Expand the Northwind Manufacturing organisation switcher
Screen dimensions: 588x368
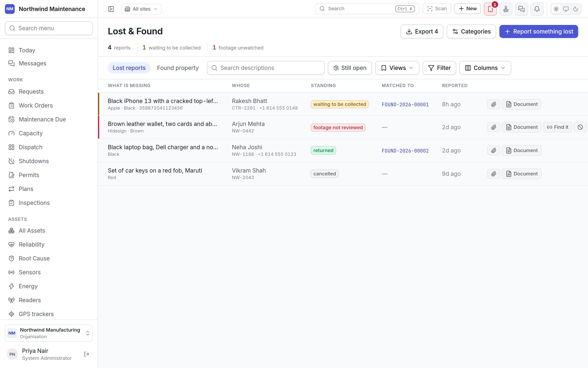tap(49, 333)
